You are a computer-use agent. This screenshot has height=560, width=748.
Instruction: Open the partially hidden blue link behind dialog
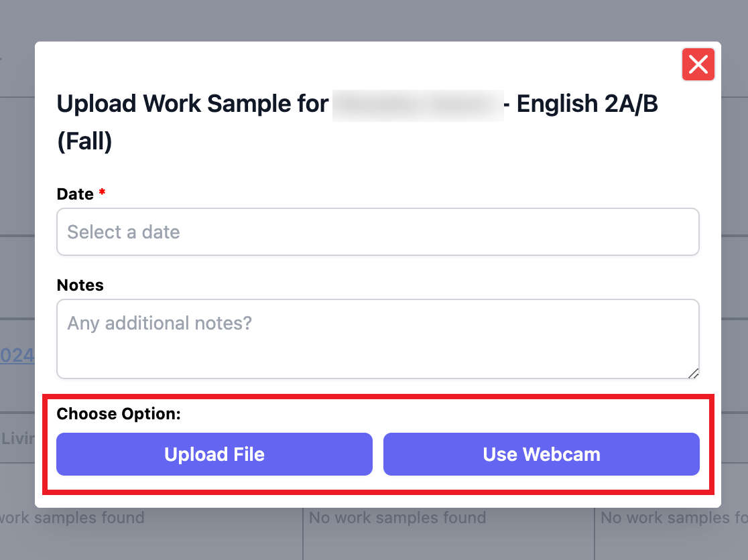[17, 355]
